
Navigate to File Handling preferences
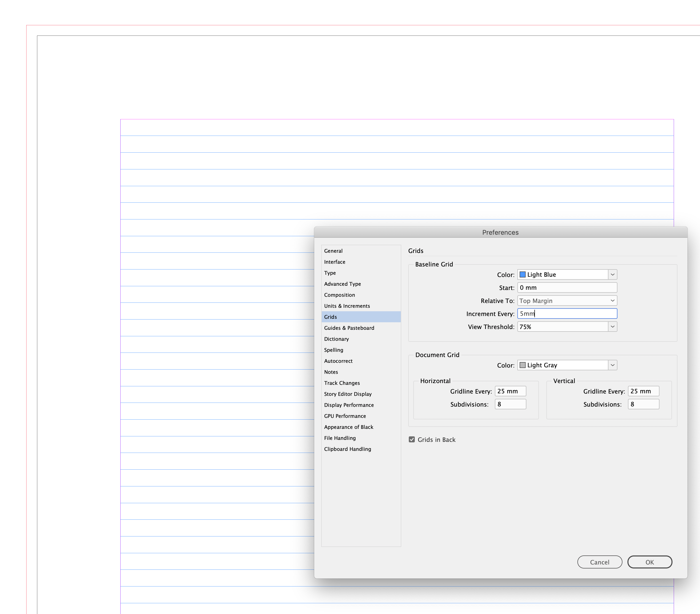340,438
